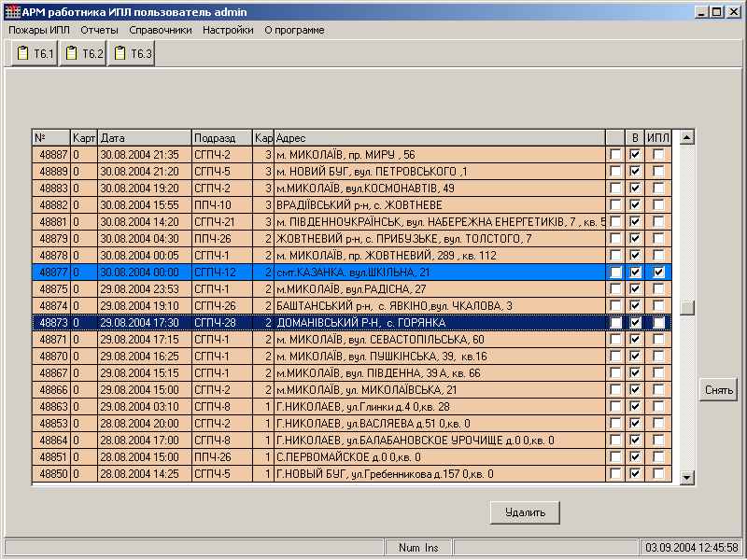747x560 pixels.
Task: Open the Т6.2 report toolbar button
Action: [x=83, y=53]
